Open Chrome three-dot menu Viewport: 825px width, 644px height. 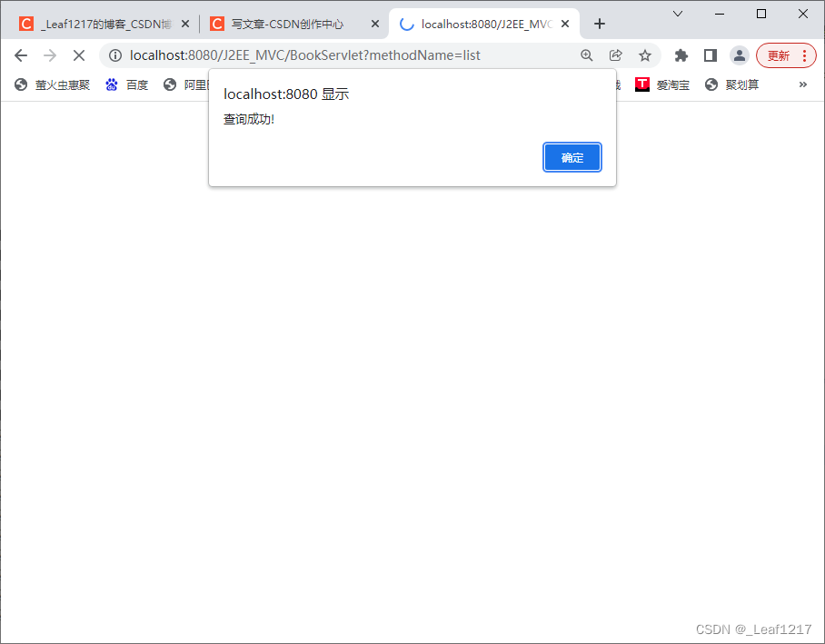point(804,55)
